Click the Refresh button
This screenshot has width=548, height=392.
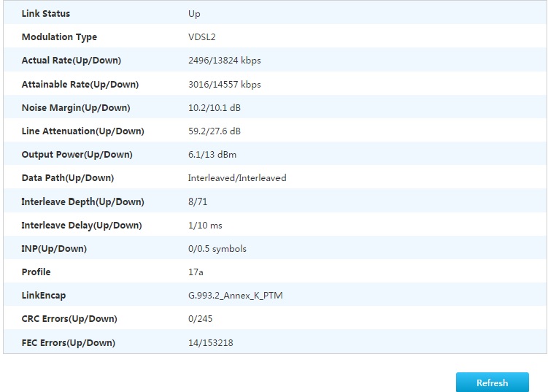(x=492, y=383)
